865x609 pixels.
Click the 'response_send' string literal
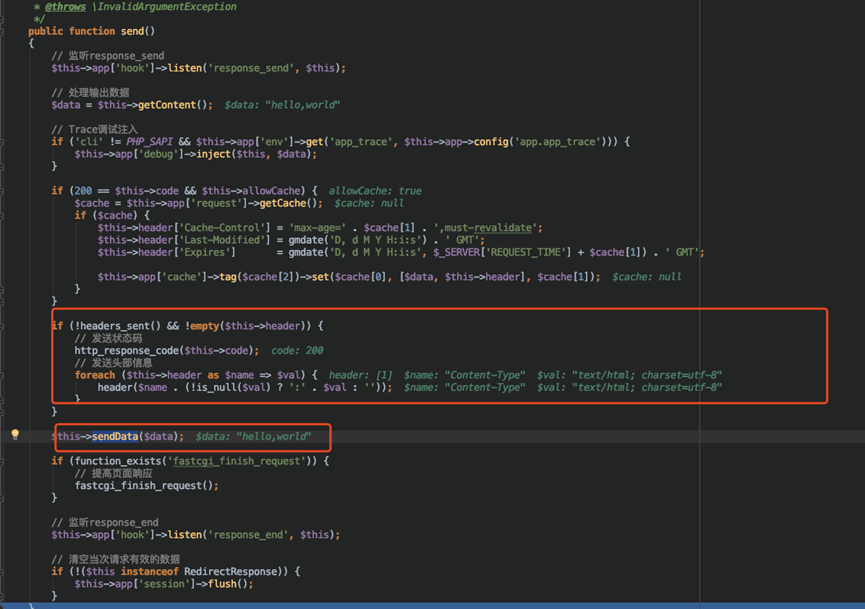pyautogui.click(x=251, y=68)
